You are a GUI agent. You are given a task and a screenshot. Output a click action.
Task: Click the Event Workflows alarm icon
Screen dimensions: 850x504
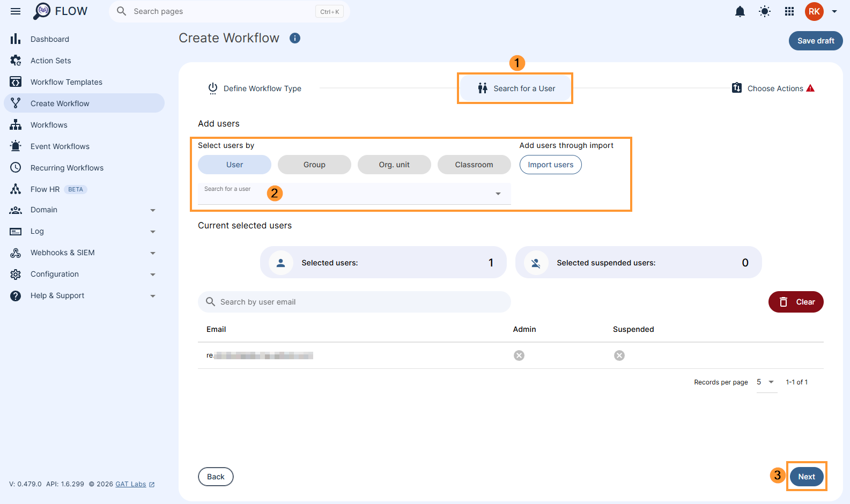point(16,146)
